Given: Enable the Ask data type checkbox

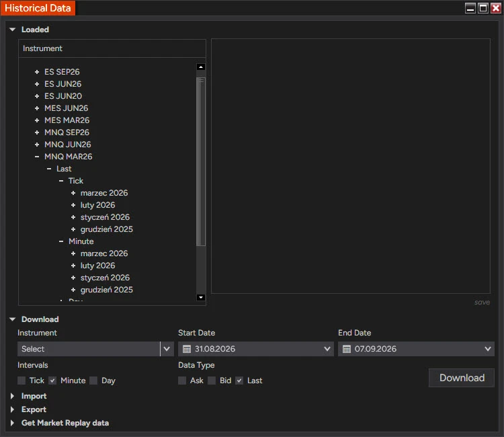Looking at the screenshot, I should pyautogui.click(x=182, y=381).
